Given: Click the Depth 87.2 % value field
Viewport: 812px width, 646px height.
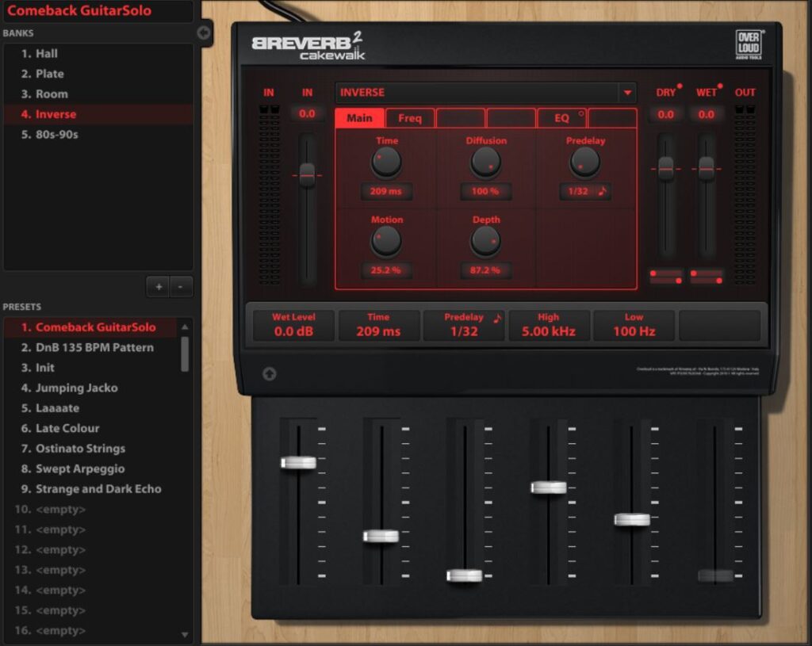Looking at the screenshot, I should pyautogui.click(x=486, y=269).
